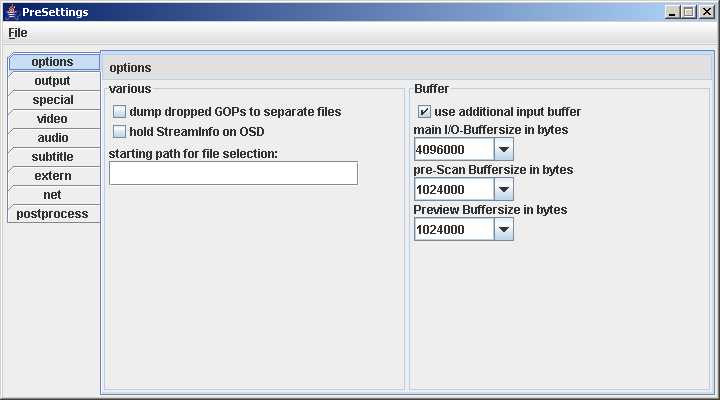This screenshot has height=400, width=720.
Task: Expand Preview Buffersize dropdown arrow
Action: click(x=504, y=229)
